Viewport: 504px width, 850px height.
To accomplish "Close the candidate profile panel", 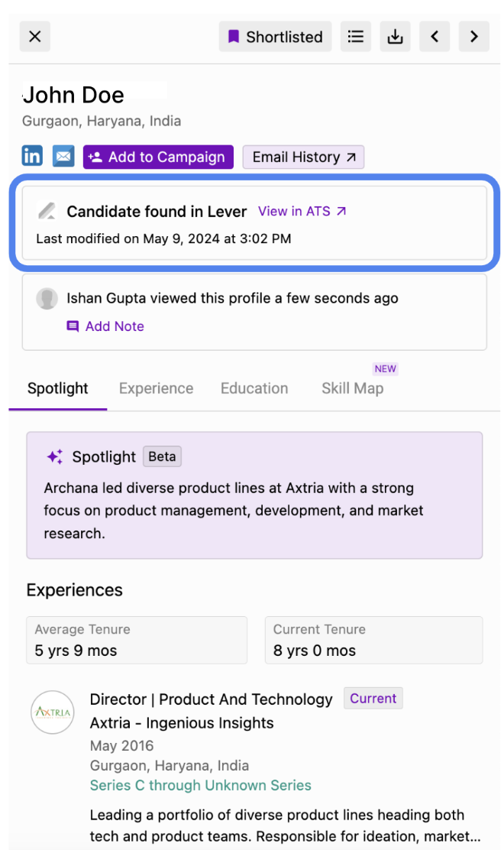I will [35, 37].
